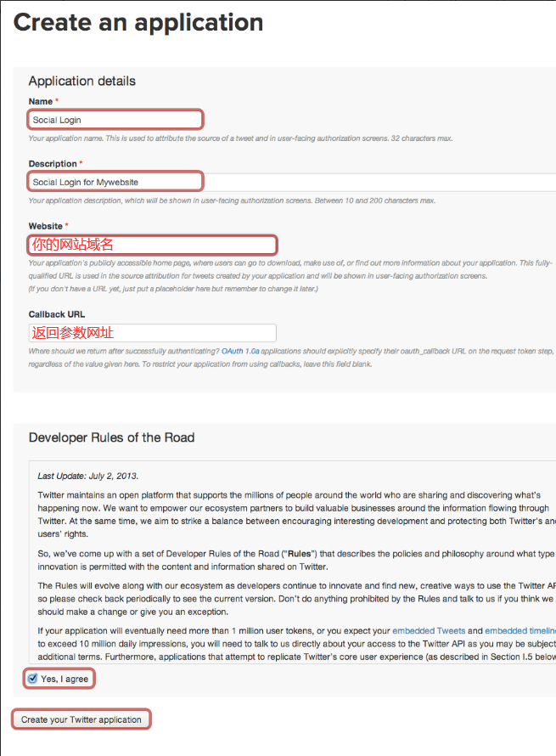The height and width of the screenshot is (756, 556).
Task: Open the OAuth 1.0a link
Action: [x=240, y=351]
